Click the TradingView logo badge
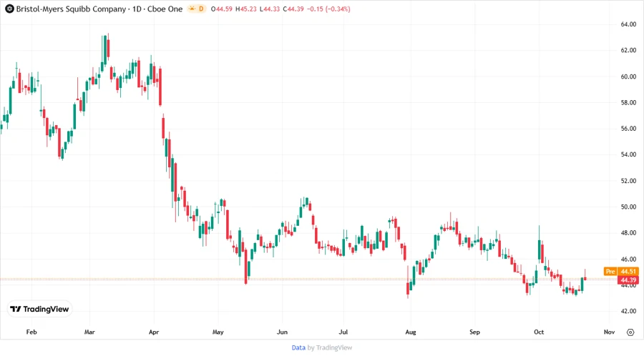 pos(40,310)
